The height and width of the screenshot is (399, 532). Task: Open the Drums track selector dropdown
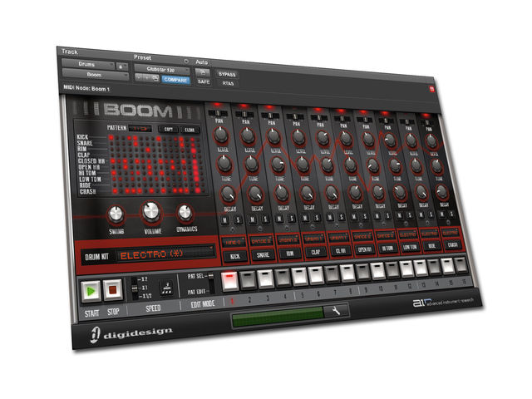tap(88, 64)
